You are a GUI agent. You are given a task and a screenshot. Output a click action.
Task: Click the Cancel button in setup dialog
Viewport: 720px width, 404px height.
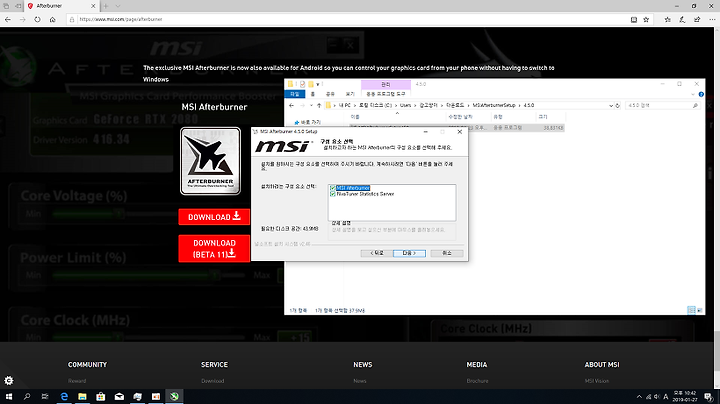(x=447, y=253)
